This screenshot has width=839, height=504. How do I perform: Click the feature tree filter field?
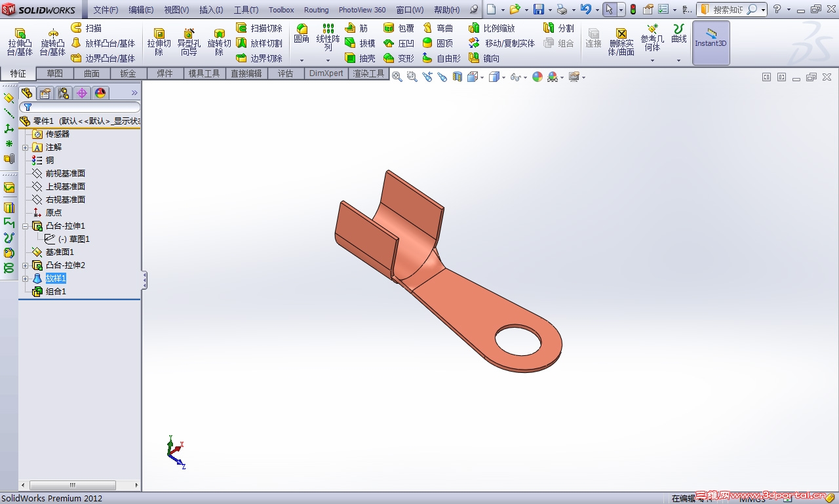coord(80,107)
